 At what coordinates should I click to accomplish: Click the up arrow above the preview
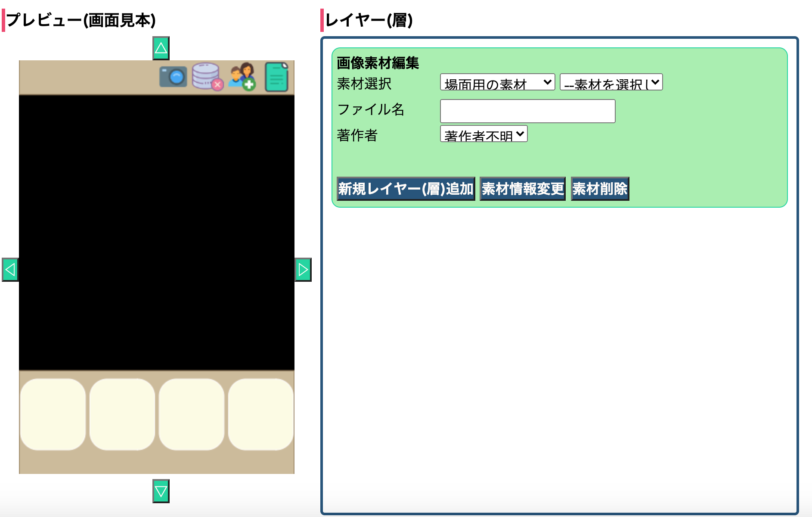point(161,48)
